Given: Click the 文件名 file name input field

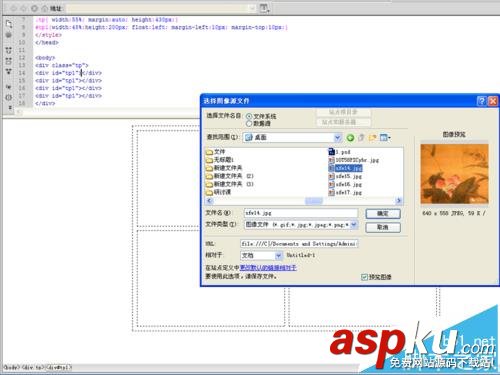Looking at the screenshot, I should point(301,213).
